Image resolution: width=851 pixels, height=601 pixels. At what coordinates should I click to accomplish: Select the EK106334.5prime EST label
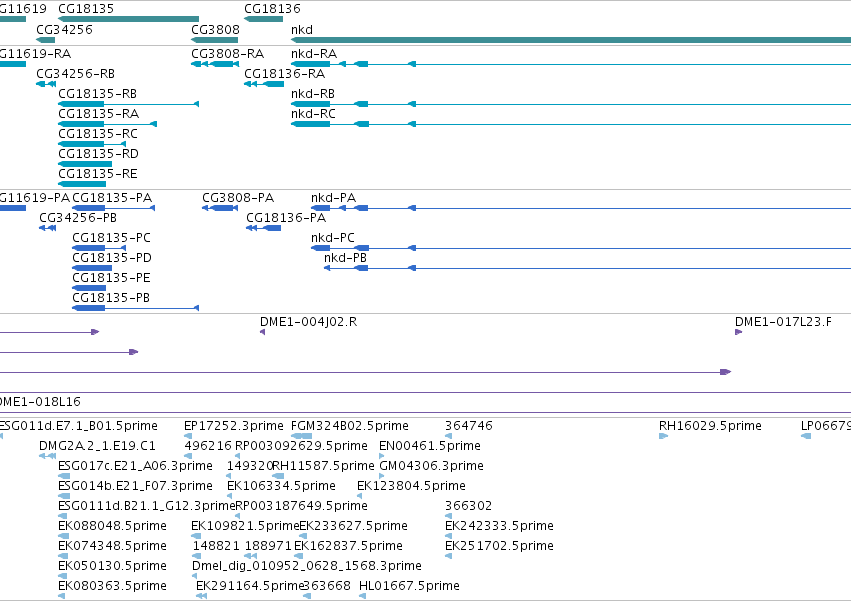pos(281,486)
